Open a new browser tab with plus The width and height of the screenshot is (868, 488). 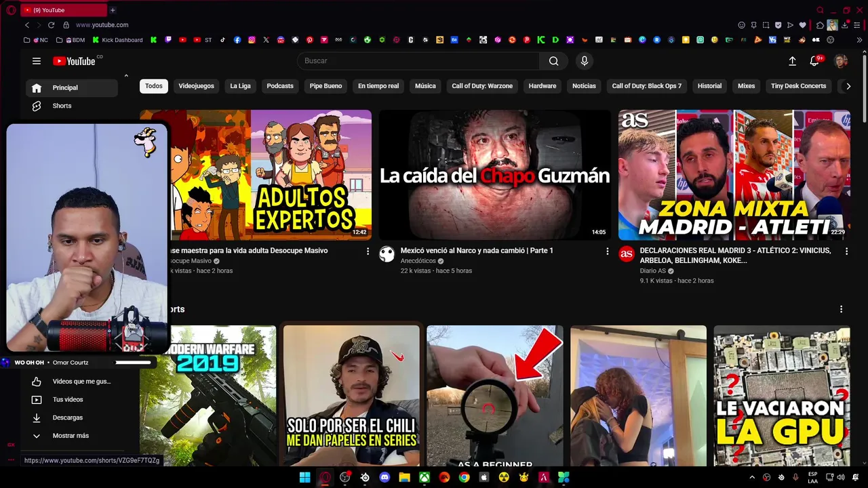tap(113, 10)
